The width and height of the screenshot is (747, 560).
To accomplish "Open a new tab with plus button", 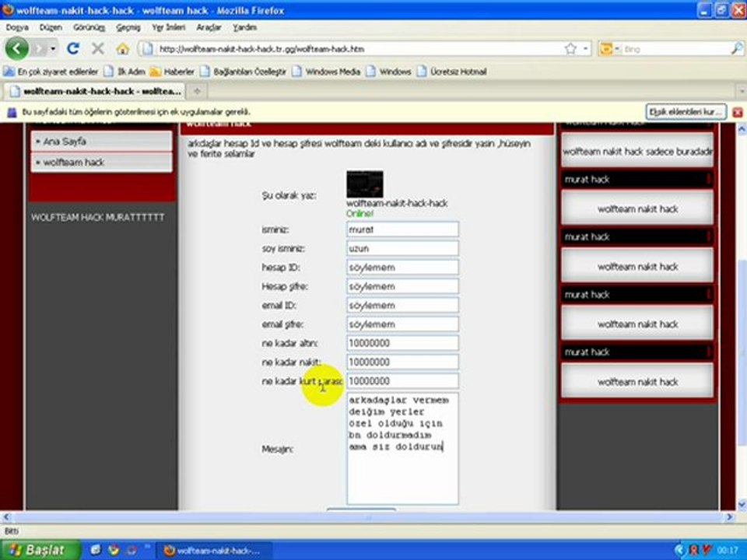I will click(197, 91).
